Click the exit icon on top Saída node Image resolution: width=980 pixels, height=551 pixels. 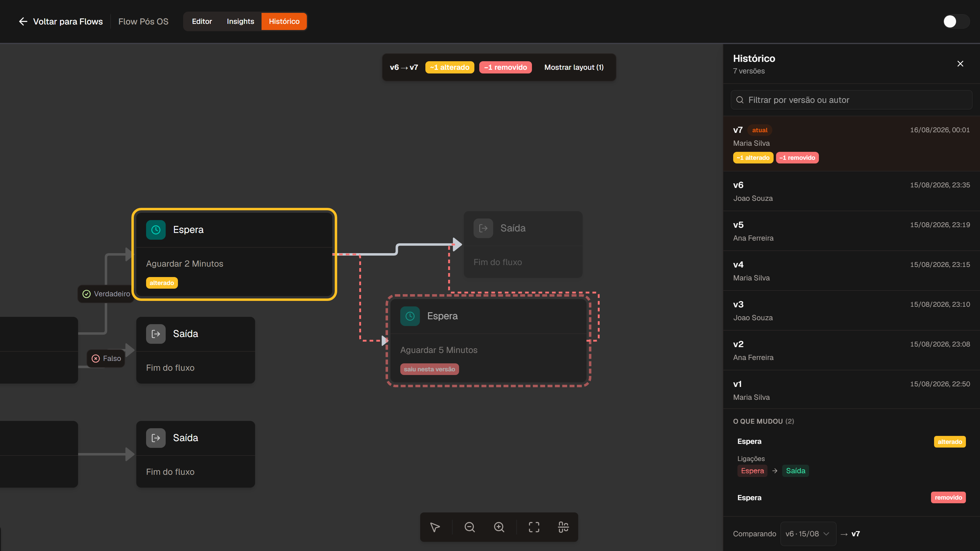point(483,228)
